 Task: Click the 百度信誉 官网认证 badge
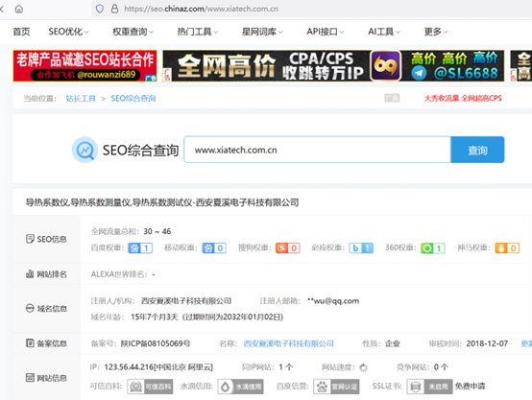[x=336, y=387]
